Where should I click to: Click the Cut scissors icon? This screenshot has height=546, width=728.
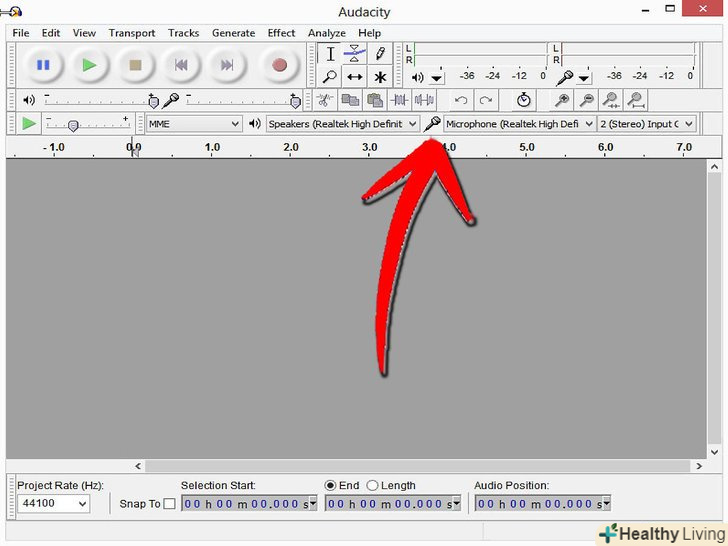click(x=325, y=100)
